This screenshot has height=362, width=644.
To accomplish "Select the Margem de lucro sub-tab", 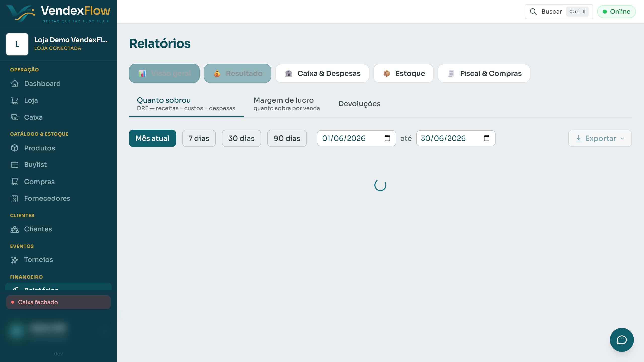I will coord(287,104).
